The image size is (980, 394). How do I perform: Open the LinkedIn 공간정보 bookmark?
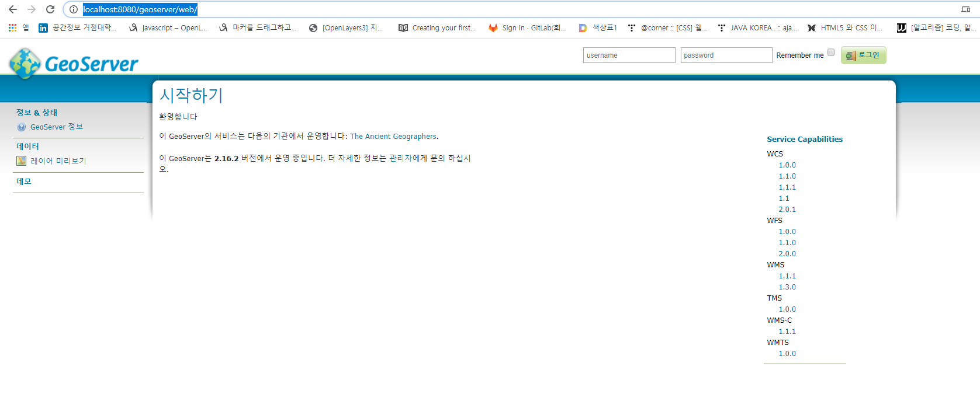(77, 27)
